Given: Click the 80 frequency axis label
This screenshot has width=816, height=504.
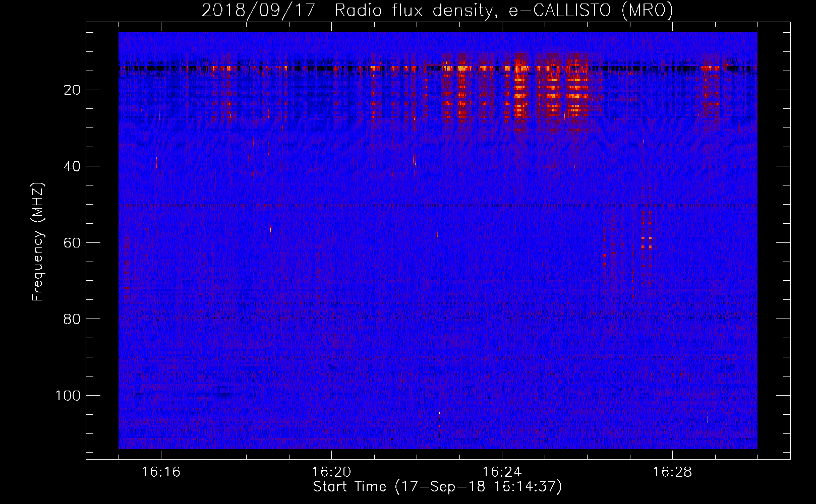Looking at the screenshot, I should [73, 319].
